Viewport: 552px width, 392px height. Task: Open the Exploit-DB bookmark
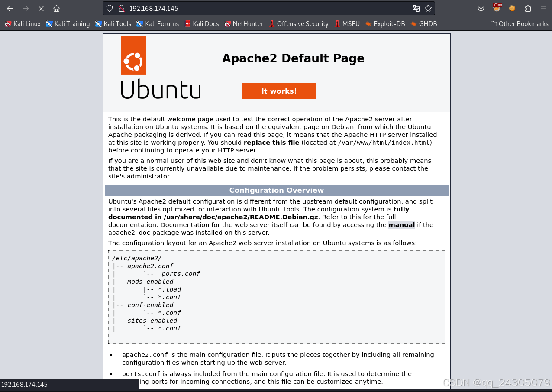385,24
